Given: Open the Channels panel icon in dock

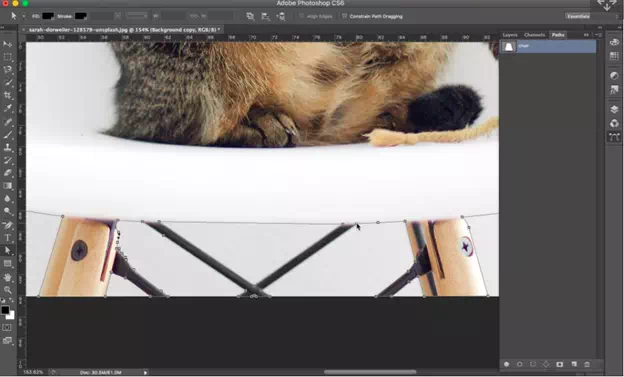Looking at the screenshot, I should tap(614, 123).
